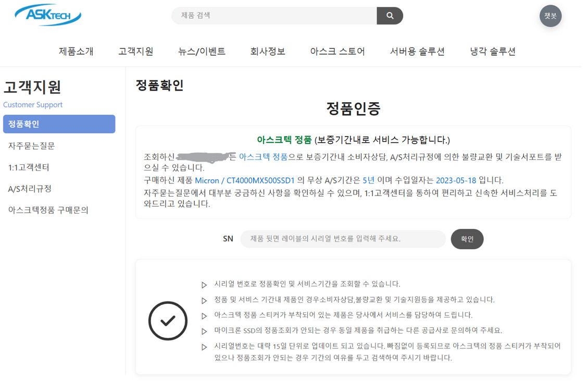Go to 뉴스/이벤트 menu
Screen dimensions: 588x391
pyautogui.click(x=202, y=51)
